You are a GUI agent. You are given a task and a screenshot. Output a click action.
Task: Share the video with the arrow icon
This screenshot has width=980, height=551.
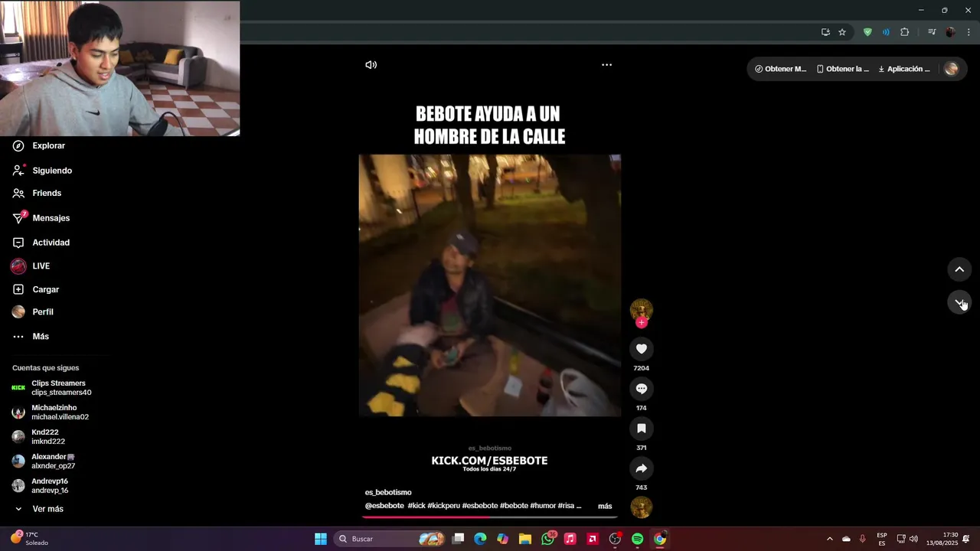(642, 468)
